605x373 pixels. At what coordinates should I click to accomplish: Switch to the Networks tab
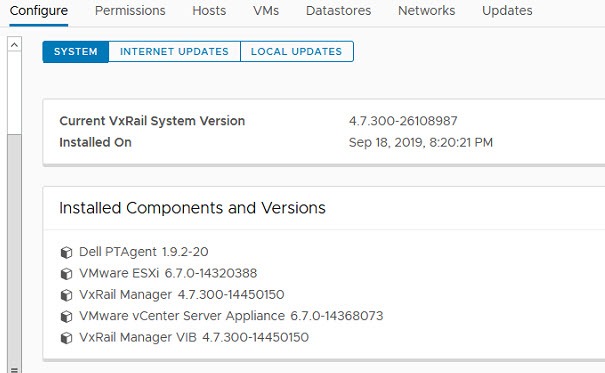coord(426,11)
